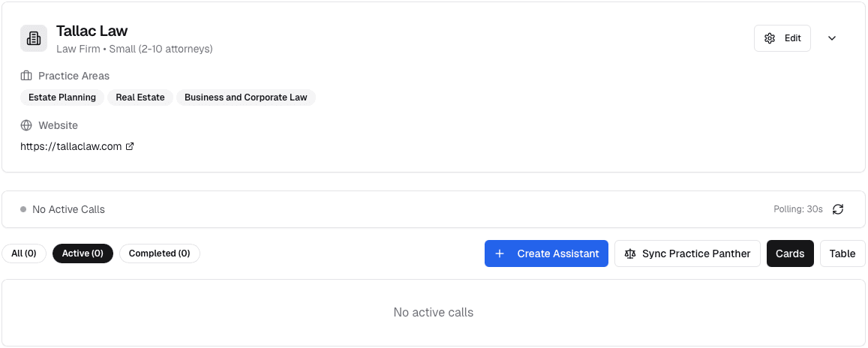Filter by Completed calls
The image size is (868, 348).
coord(159,253)
